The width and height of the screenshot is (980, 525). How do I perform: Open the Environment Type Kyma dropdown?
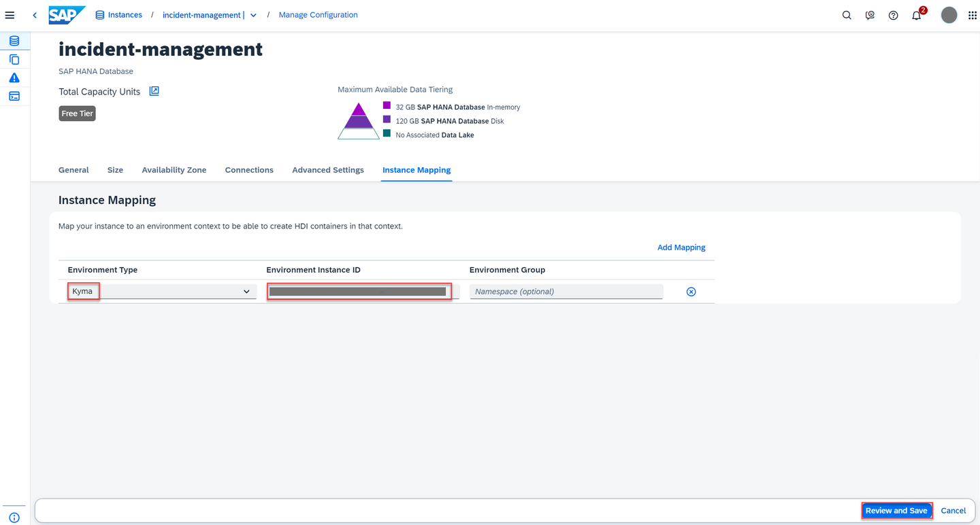(161, 292)
